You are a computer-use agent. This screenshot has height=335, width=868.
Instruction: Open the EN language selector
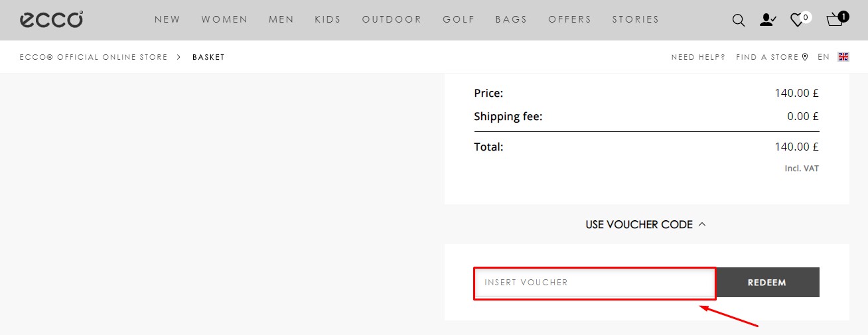[824, 57]
